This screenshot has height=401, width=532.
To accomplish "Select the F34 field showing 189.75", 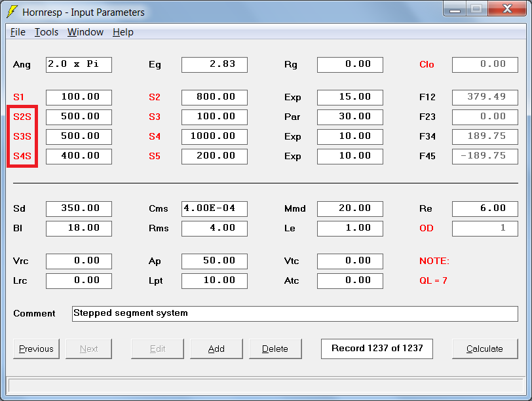I will click(485, 137).
